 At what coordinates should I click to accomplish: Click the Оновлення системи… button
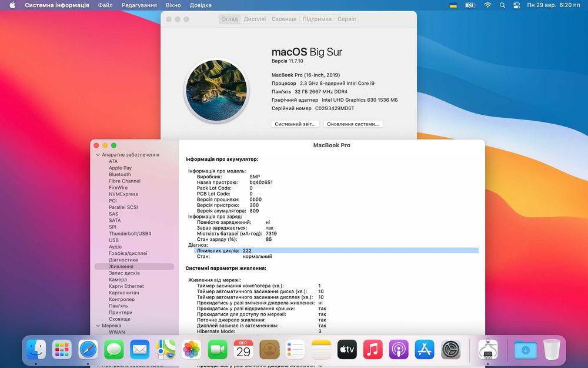[353, 124]
